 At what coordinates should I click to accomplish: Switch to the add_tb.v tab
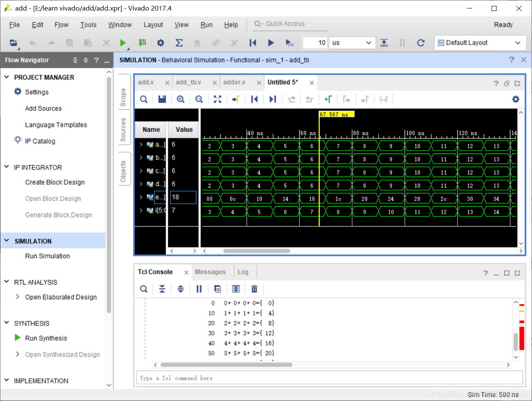[188, 82]
